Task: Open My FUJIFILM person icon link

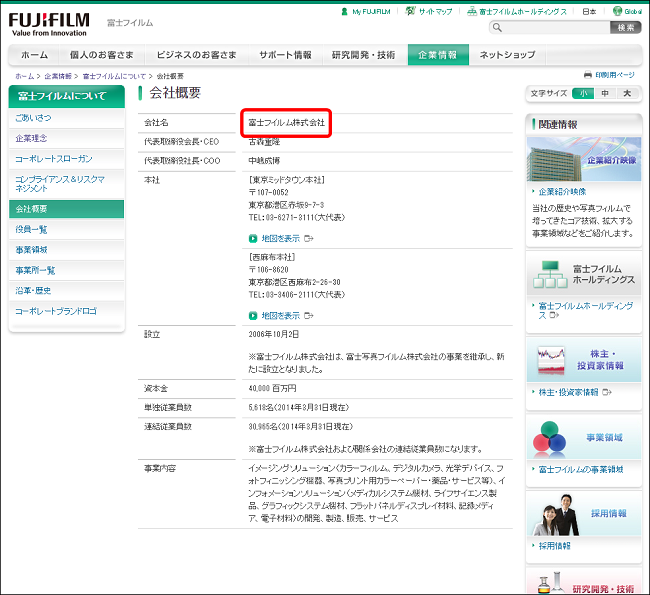Action: click(344, 12)
